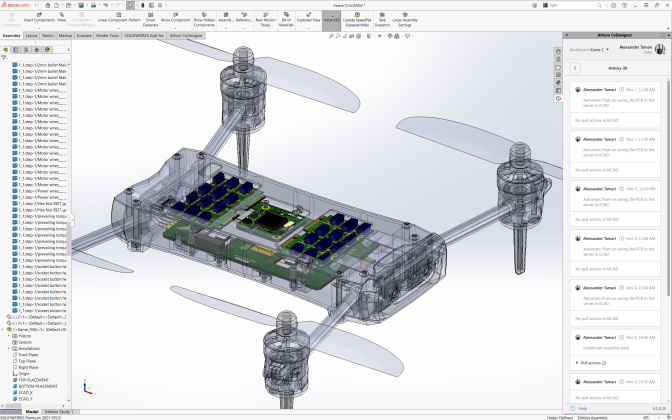Click the Help link in CoDesigner panel

tap(582, 408)
